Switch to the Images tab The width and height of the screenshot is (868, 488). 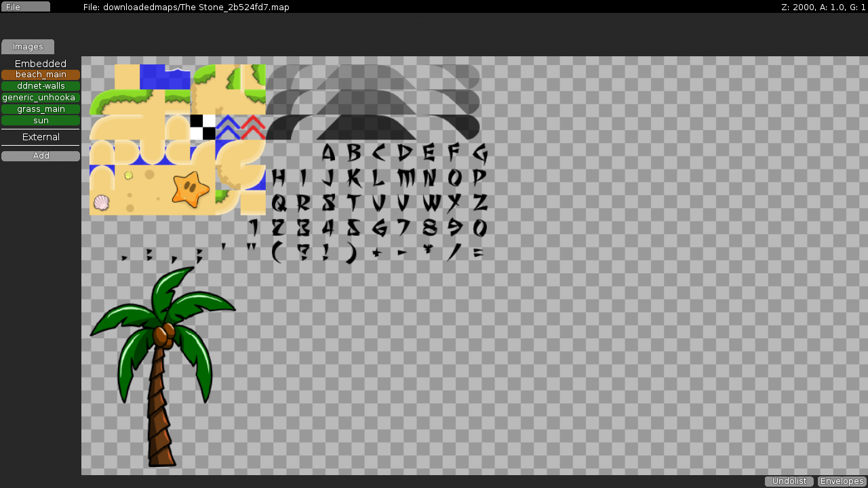point(28,47)
